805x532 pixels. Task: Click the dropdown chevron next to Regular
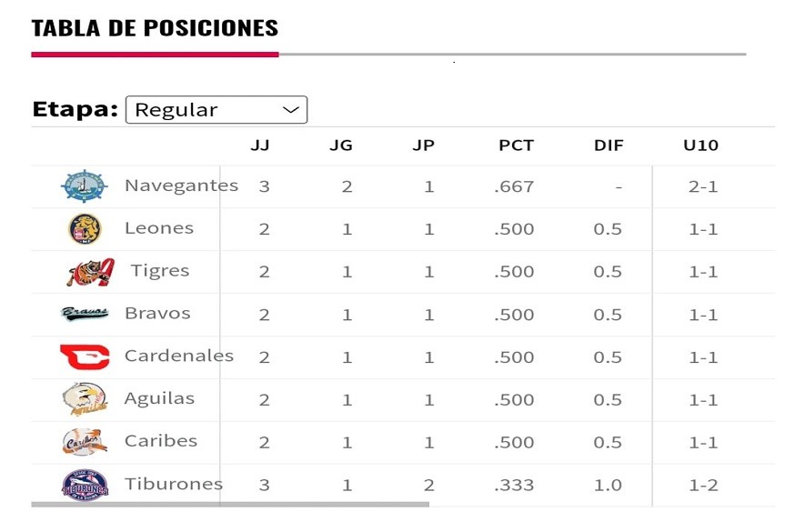coord(289,109)
